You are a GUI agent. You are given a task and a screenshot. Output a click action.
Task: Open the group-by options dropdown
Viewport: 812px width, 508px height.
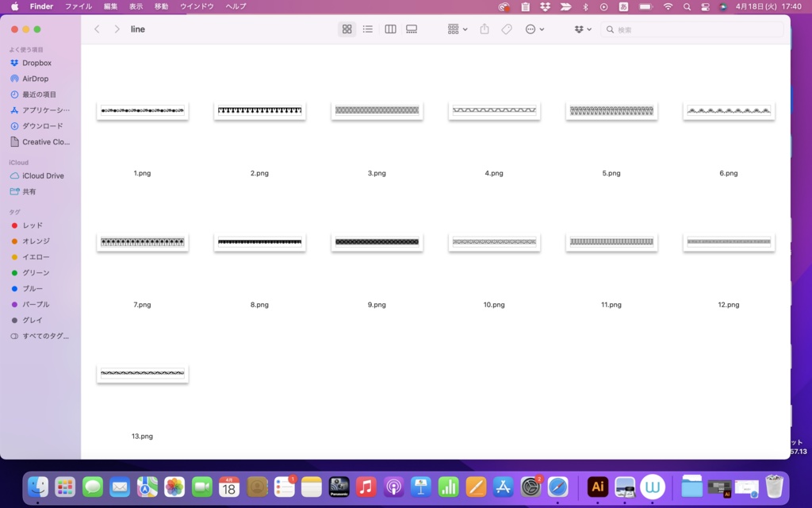pyautogui.click(x=458, y=29)
